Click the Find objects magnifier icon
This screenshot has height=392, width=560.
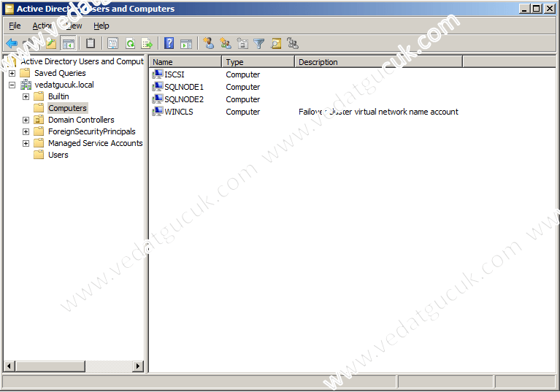[276, 44]
